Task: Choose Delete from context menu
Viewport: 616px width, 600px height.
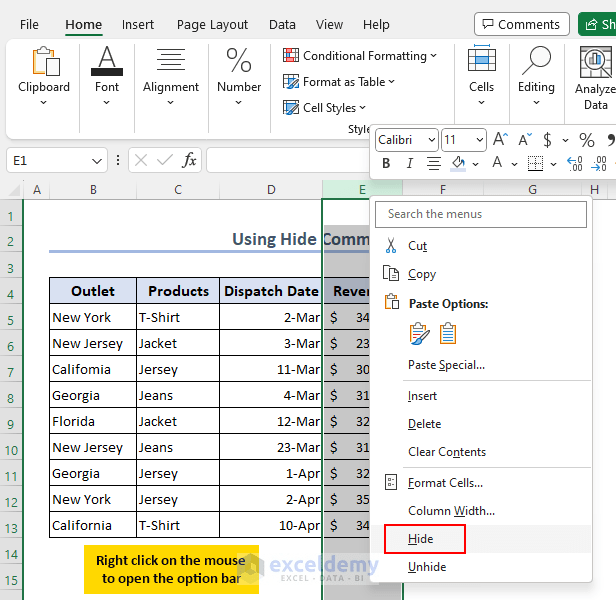Action: (481, 424)
